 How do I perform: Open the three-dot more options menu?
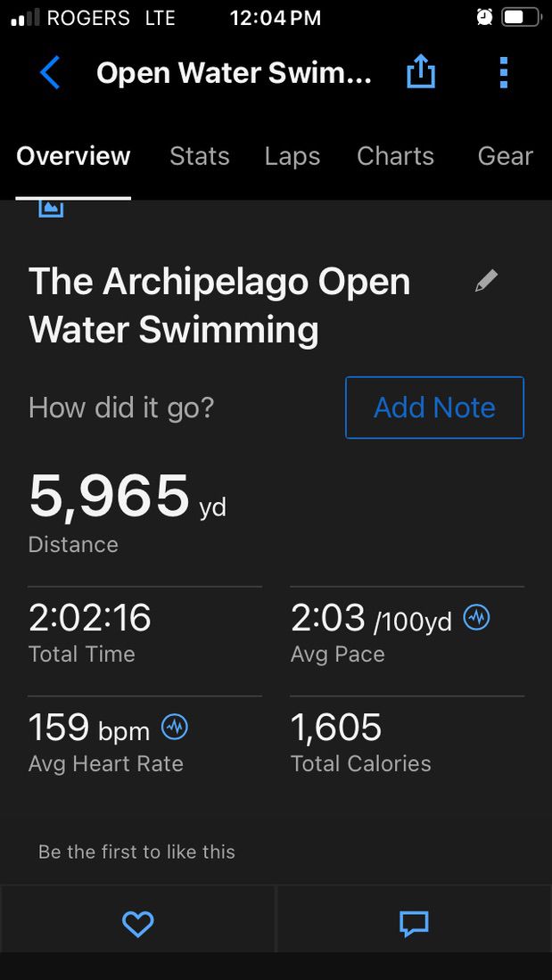coord(503,72)
